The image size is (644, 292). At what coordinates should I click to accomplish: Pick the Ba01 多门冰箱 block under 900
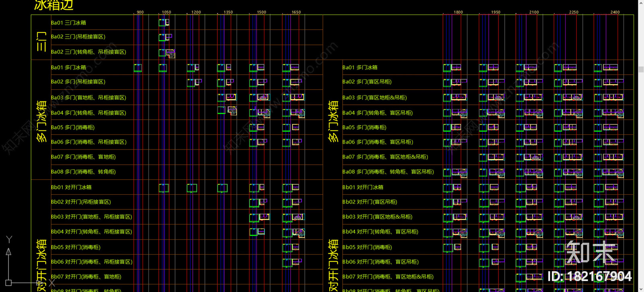click(x=138, y=68)
